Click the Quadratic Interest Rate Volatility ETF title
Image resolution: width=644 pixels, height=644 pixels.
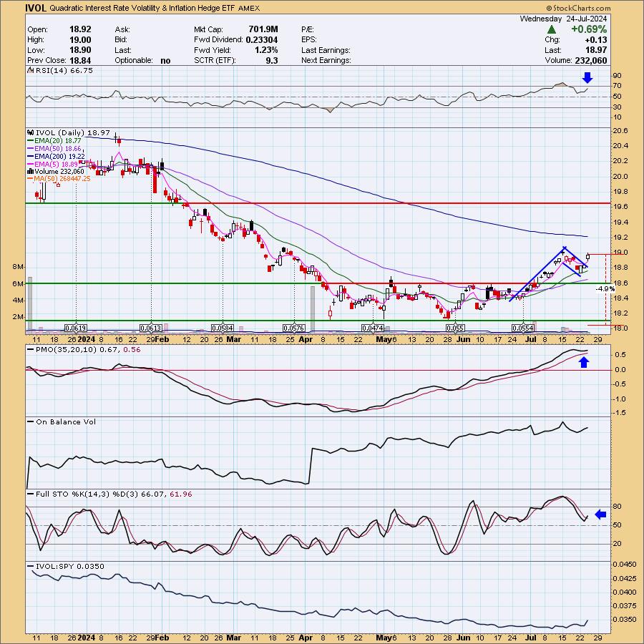tap(142, 8)
